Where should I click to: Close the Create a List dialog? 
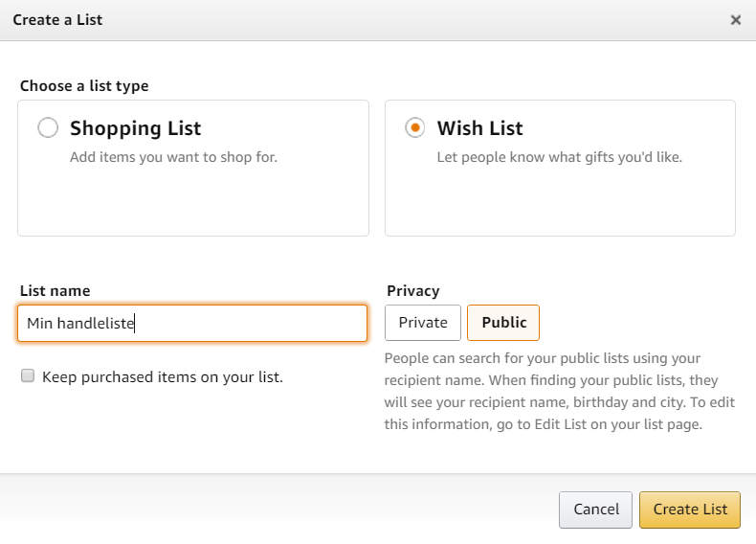pos(735,20)
